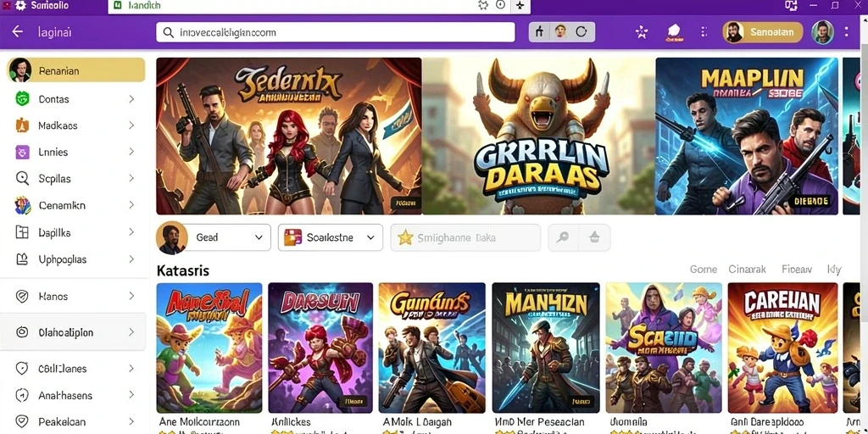
Task: Open the Grrlin Daraas featured banner
Action: click(x=538, y=136)
